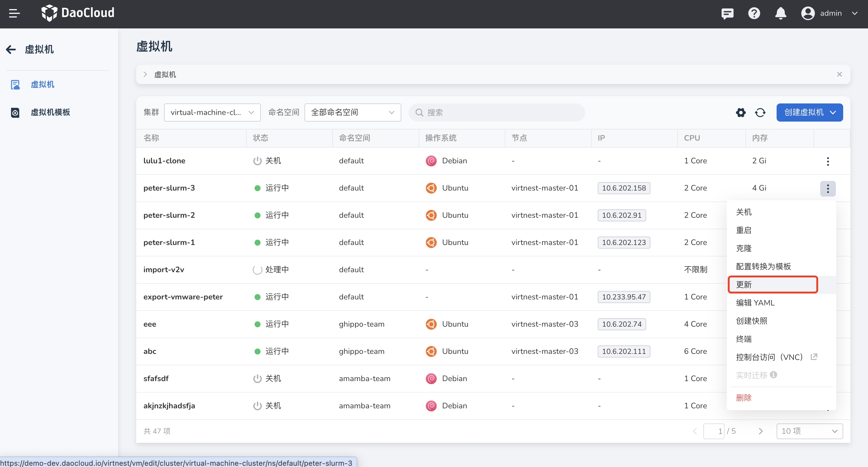Image resolution: width=868 pixels, height=467 pixels.
Task: Open notifications bell icon
Action: coord(781,14)
